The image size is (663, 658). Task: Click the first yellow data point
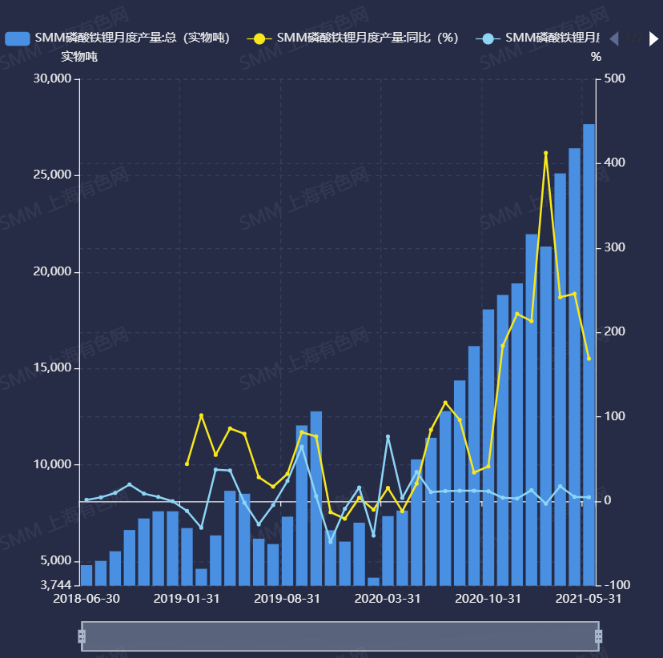[187, 464]
